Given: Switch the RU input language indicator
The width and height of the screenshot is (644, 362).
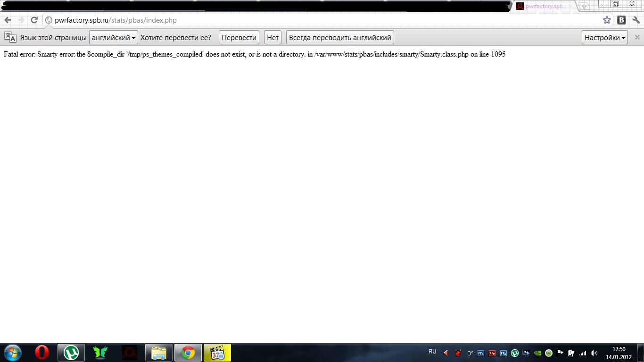Looking at the screenshot, I should [432, 352].
